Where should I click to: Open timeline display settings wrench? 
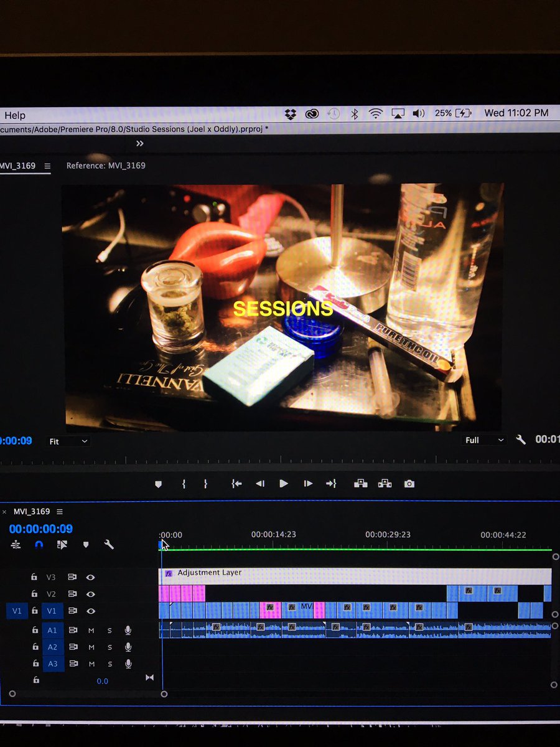[x=109, y=544]
